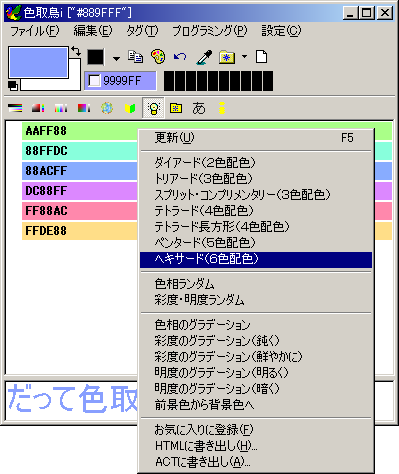399x474 pixels.
Task: Open the タグ(T) menu
Action: coord(142,31)
